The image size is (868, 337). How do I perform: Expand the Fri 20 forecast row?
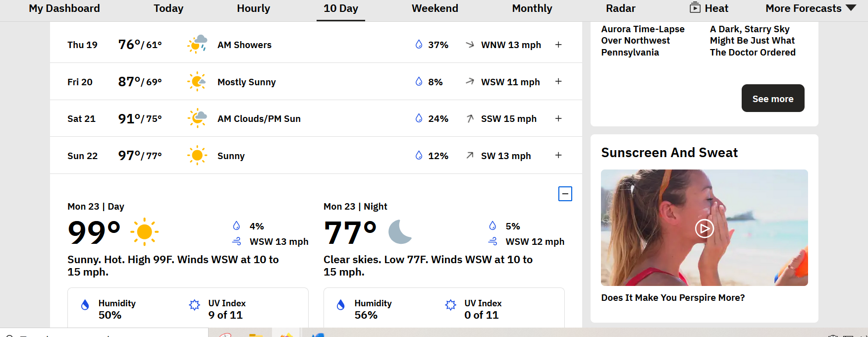(558, 81)
